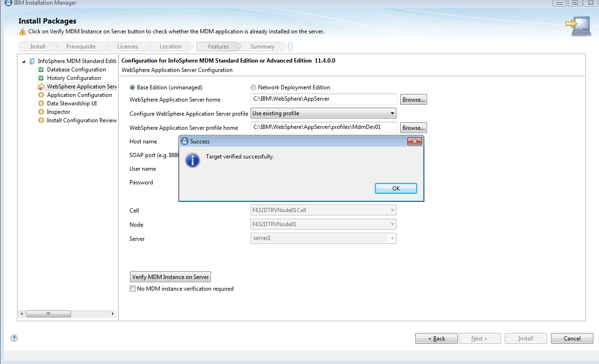Click Browse for WebSphere Application Server home
The height and width of the screenshot is (364, 599).
click(414, 100)
